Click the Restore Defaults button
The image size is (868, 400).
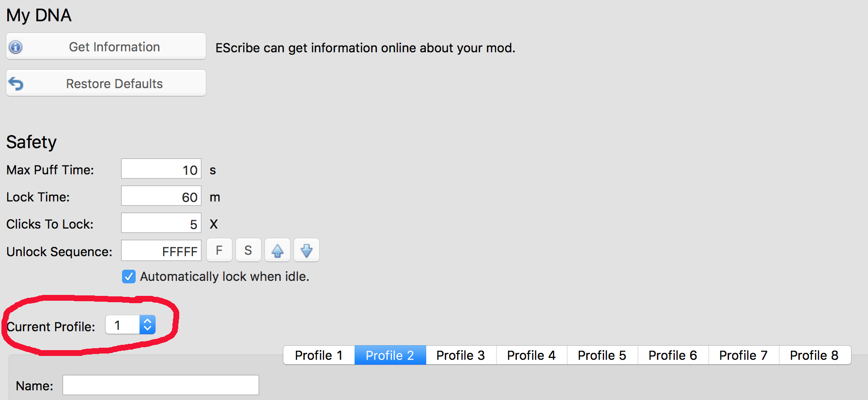click(106, 83)
